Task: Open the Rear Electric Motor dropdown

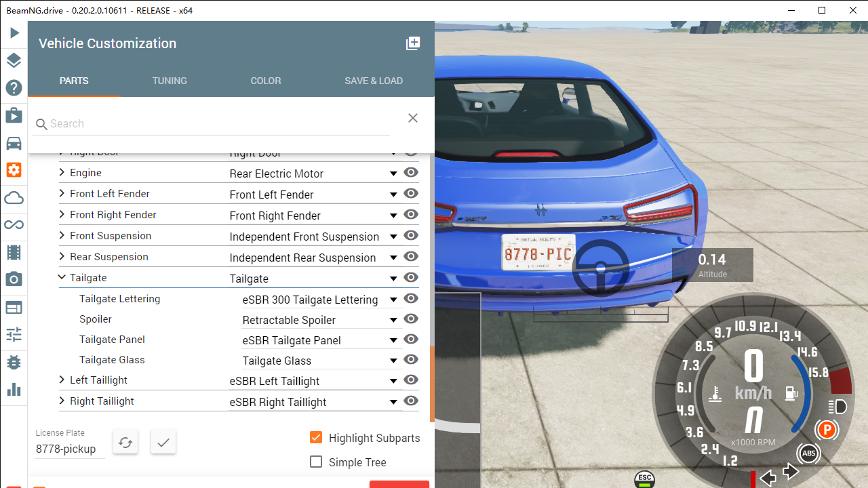Action: (314, 174)
